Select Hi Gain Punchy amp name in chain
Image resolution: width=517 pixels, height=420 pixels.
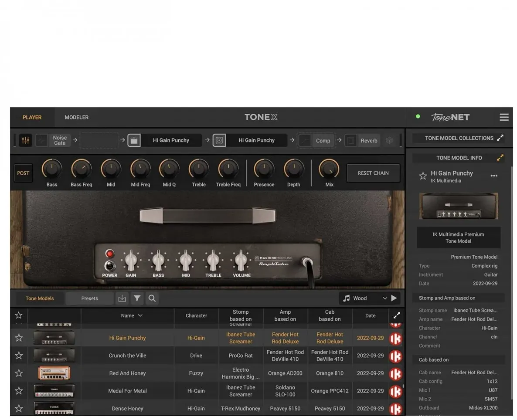tap(171, 140)
